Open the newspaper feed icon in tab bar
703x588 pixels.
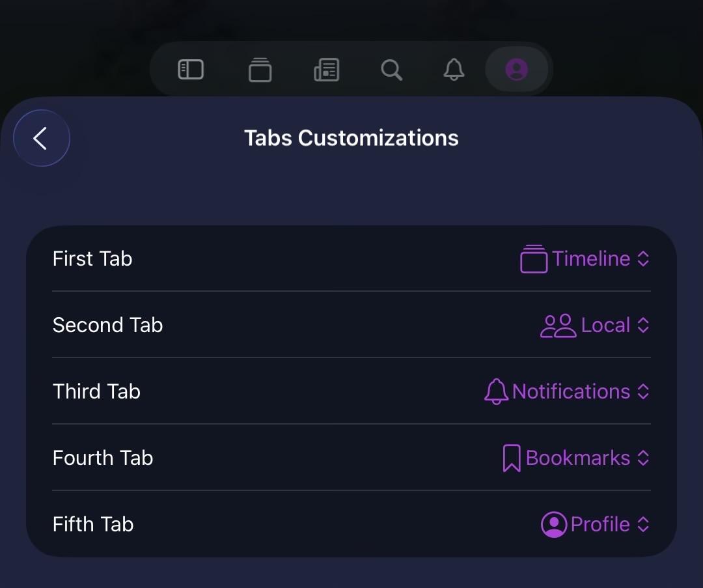[x=326, y=70]
